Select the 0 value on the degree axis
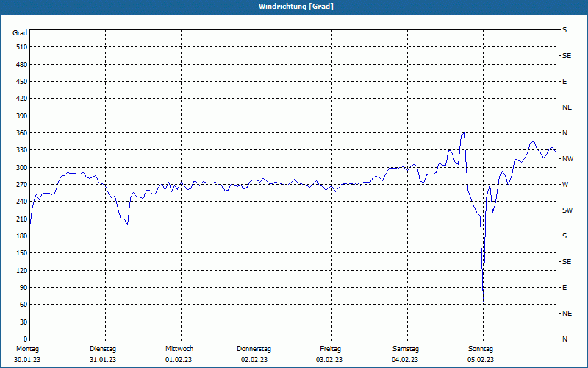This screenshot has width=588, height=368. click(26, 339)
